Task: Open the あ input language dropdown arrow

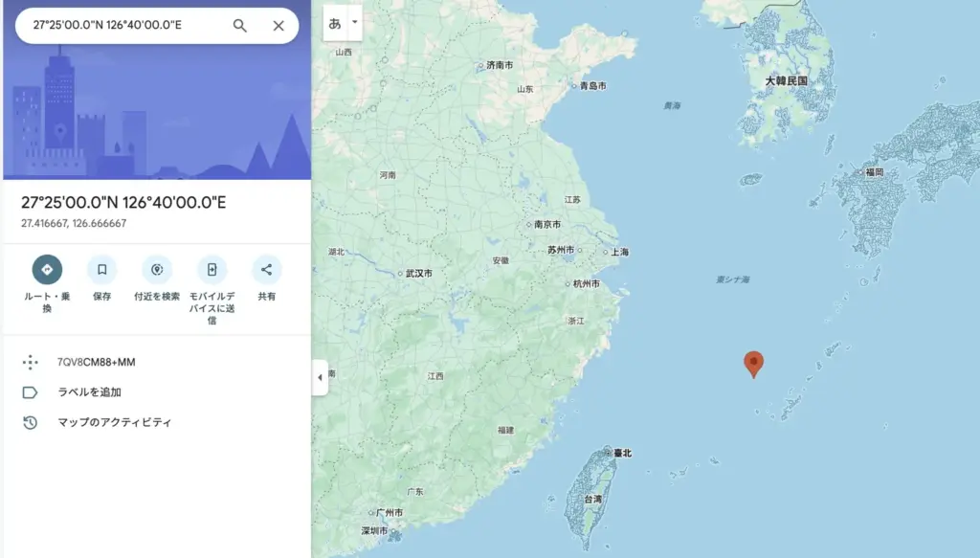Action: pyautogui.click(x=354, y=23)
